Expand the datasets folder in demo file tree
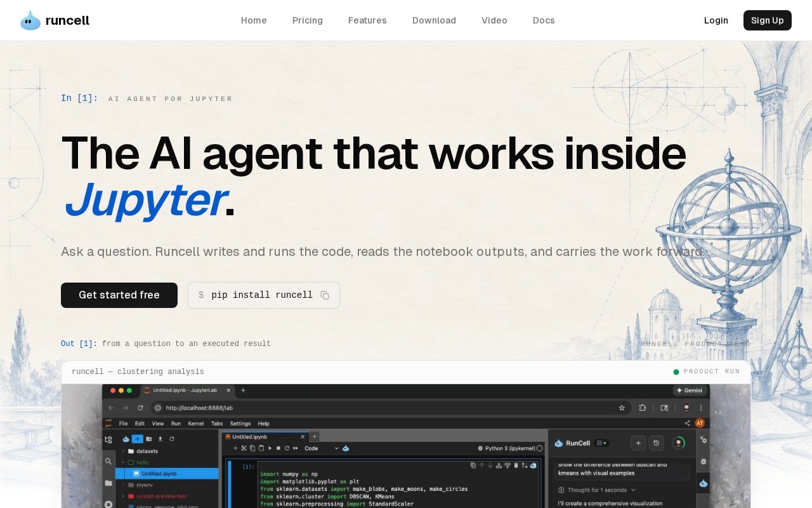812x508 pixels. click(x=123, y=451)
